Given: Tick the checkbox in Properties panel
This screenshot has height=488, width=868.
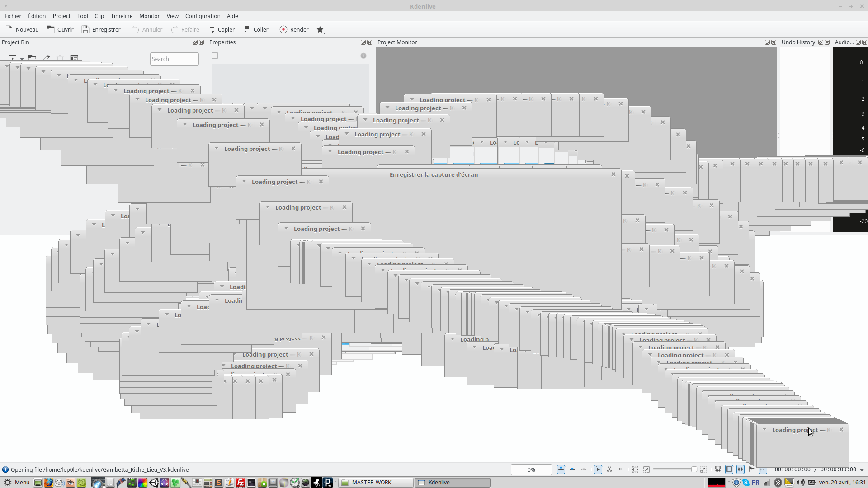Looking at the screenshot, I should 215,56.
